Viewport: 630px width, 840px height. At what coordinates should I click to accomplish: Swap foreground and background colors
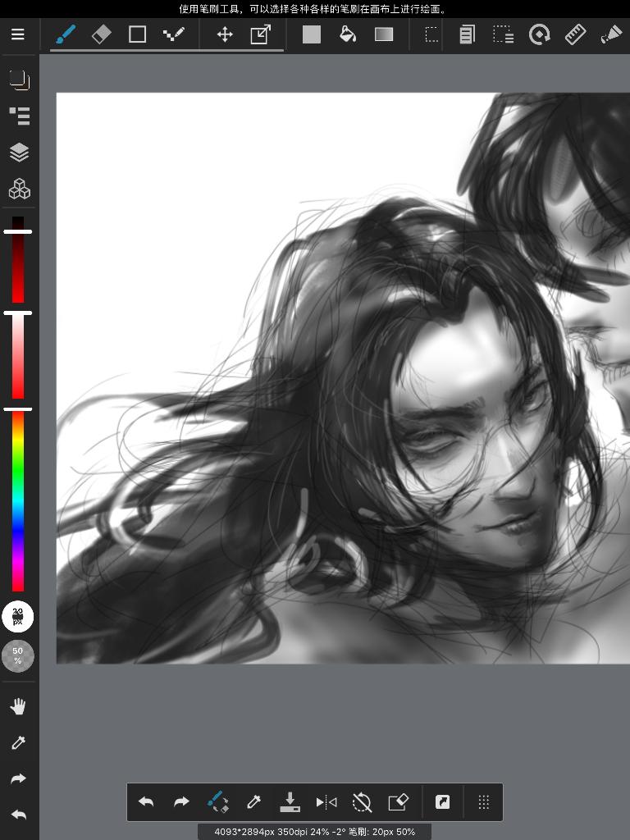pos(20,80)
